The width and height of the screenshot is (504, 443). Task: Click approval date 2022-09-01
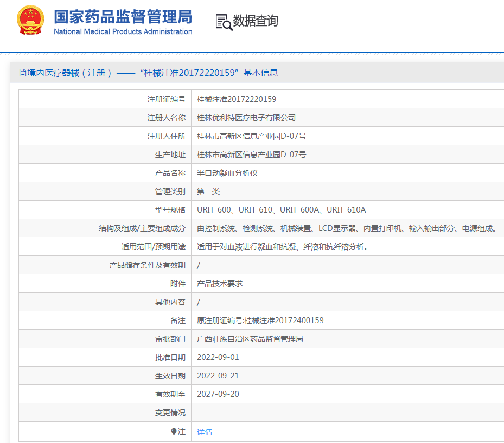pos(218,357)
